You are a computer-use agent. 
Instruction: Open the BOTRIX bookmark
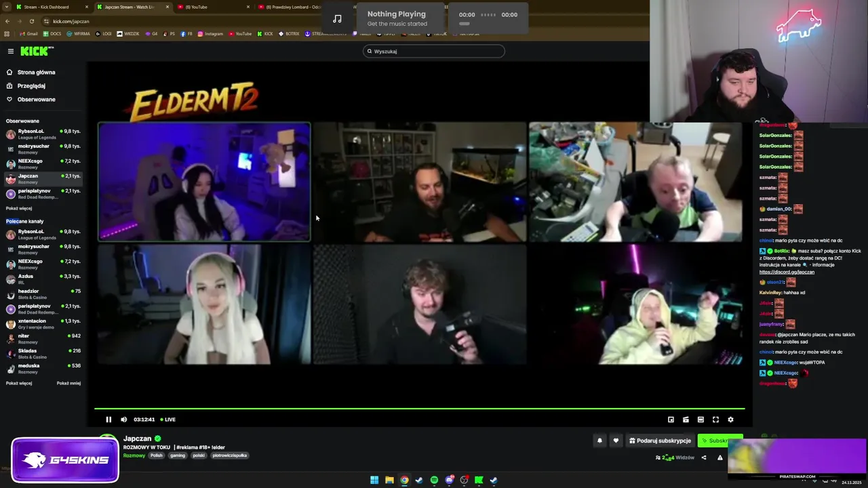click(x=289, y=34)
